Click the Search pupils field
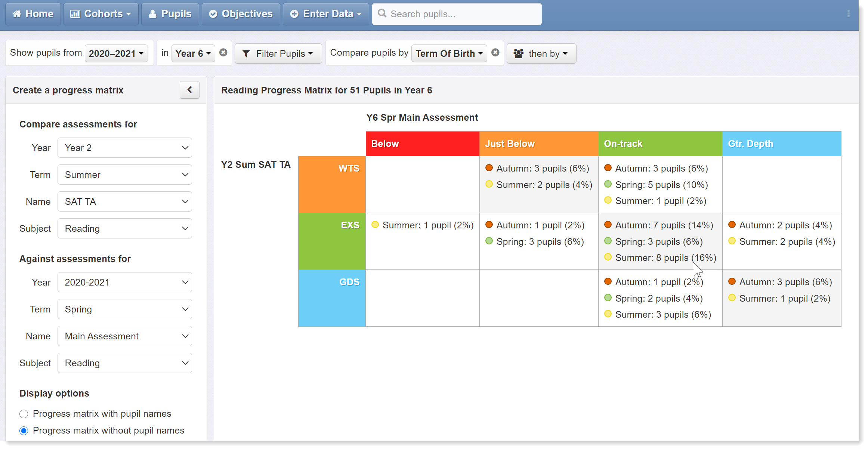 [457, 14]
